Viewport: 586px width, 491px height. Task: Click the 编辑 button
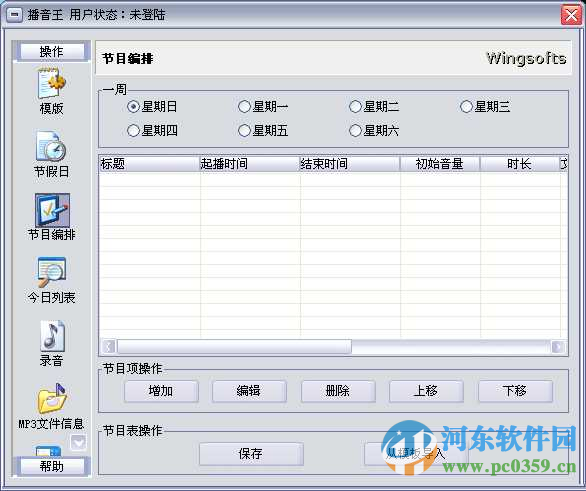[x=249, y=391]
